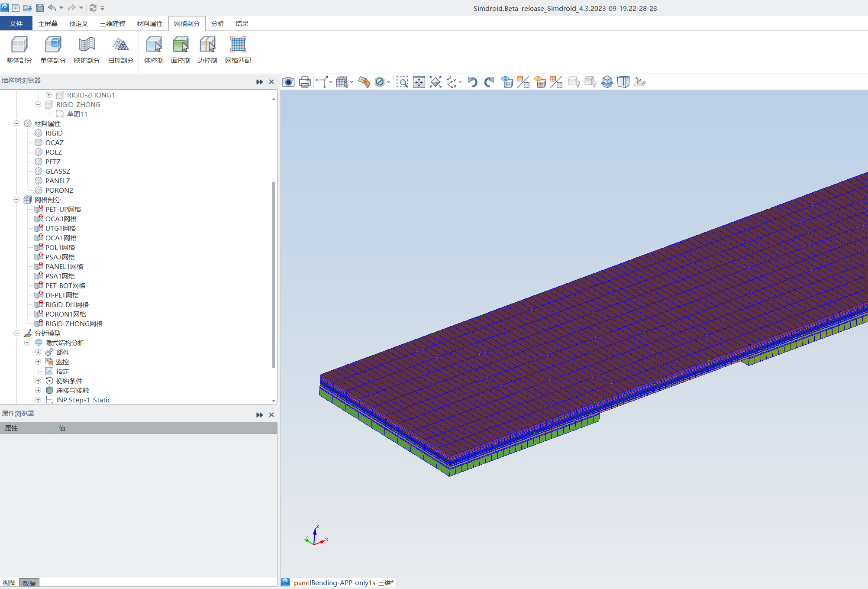The height and width of the screenshot is (589, 868).
Task: Switch to the 结果 tab
Action: tap(242, 23)
